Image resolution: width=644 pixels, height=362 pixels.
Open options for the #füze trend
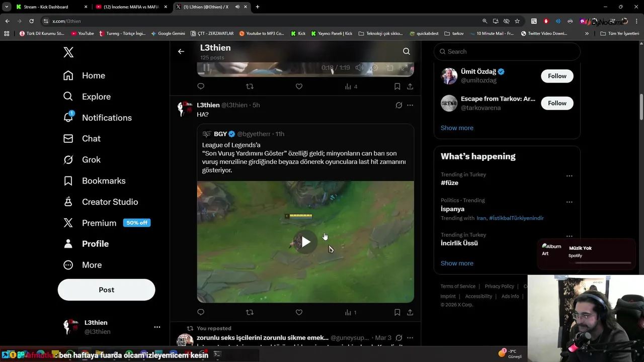coord(569,176)
